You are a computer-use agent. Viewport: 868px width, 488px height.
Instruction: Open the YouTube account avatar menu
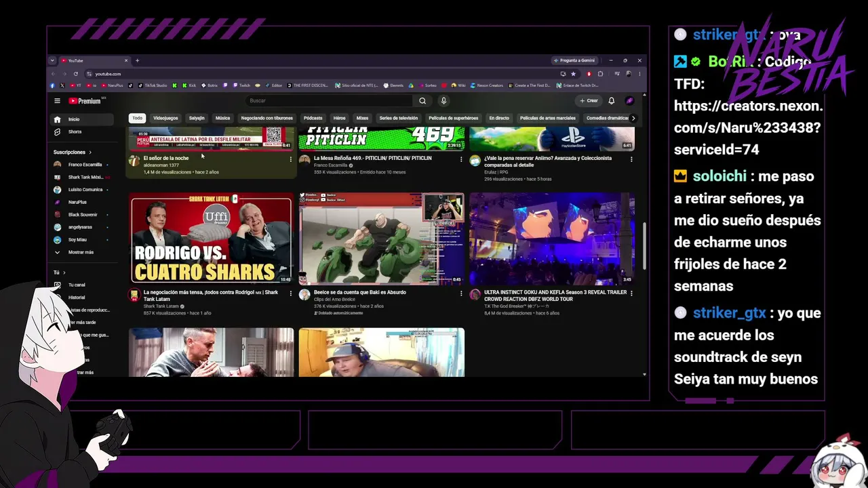coord(629,101)
